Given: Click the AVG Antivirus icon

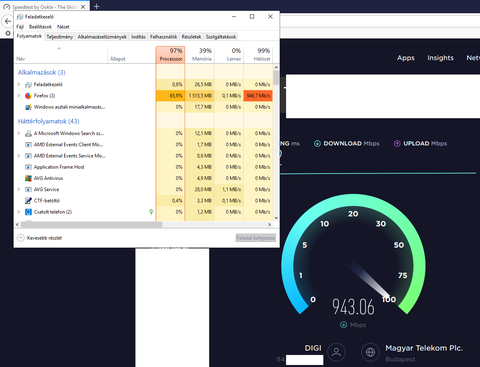Looking at the screenshot, I should pos(28,178).
